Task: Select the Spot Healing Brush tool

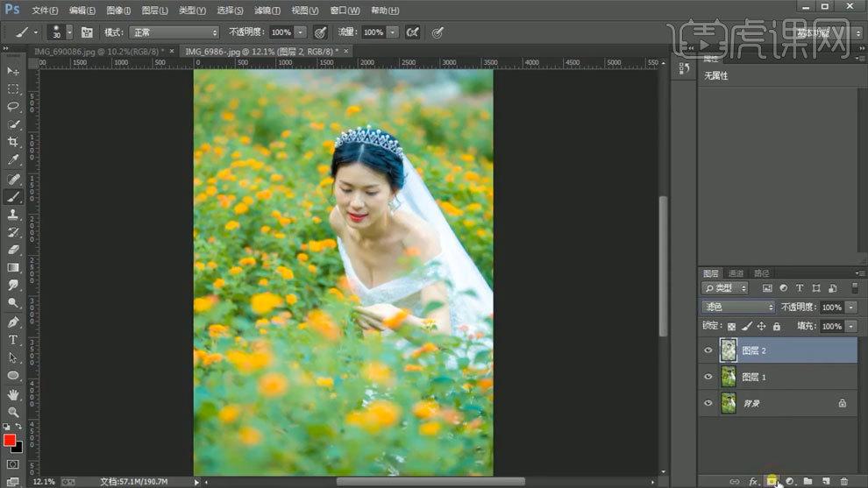Action: (13, 179)
